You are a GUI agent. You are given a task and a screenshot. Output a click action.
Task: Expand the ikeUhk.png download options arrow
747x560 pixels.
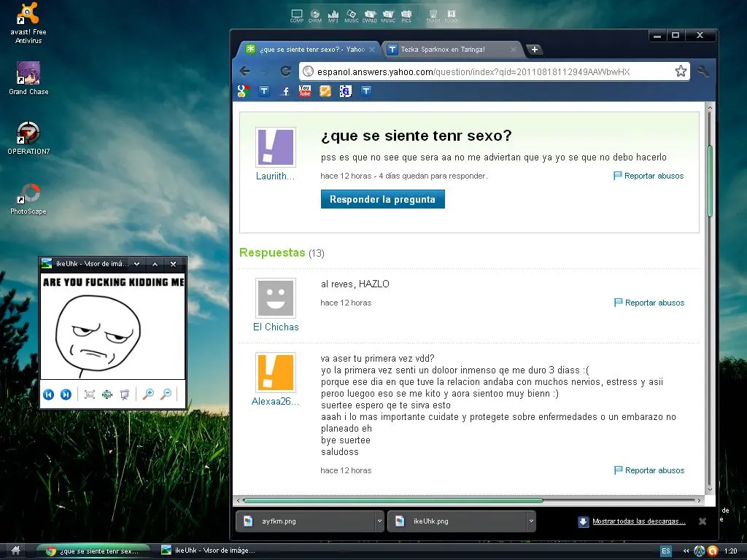pos(531,521)
